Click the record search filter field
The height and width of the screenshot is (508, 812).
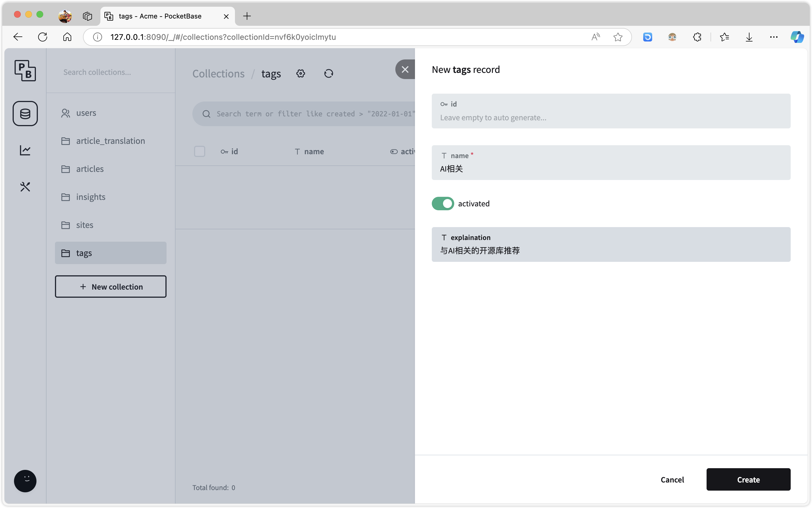[302, 114]
